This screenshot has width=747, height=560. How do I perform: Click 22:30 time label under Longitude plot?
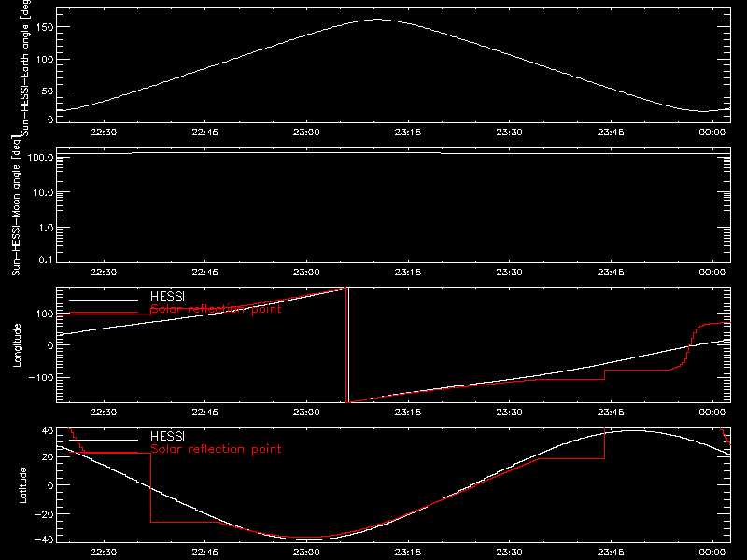coord(104,413)
